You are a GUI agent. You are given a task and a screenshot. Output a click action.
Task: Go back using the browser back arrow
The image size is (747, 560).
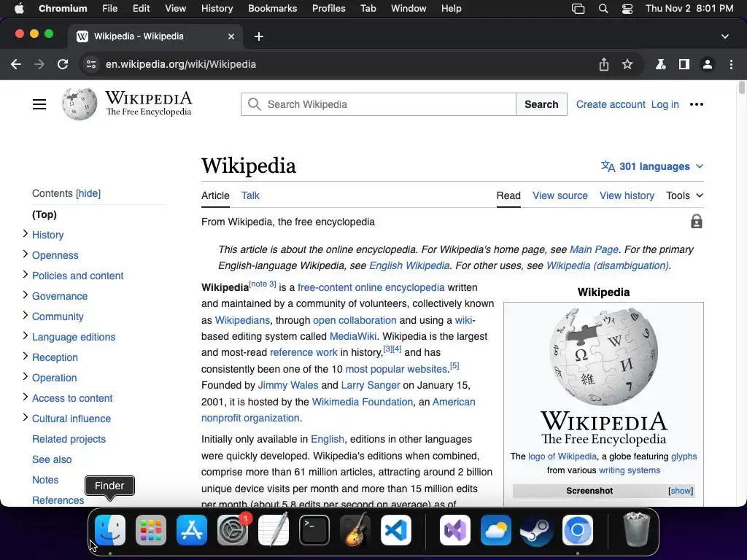[16, 64]
